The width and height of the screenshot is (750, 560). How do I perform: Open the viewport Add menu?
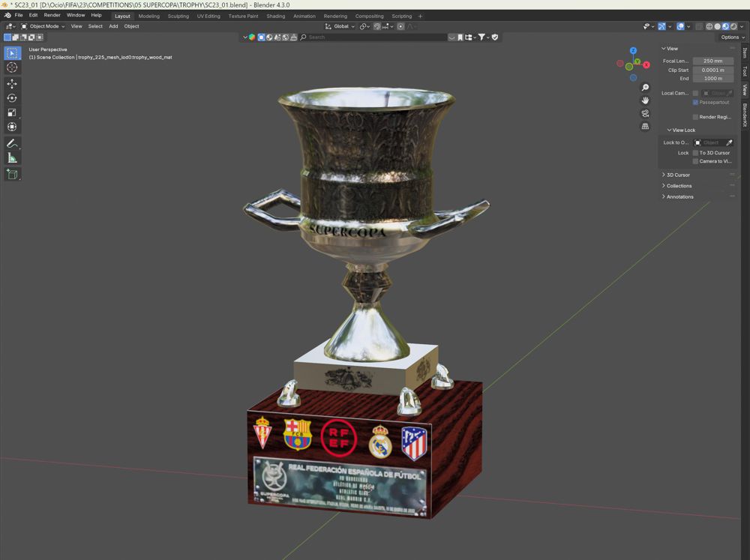(x=113, y=26)
